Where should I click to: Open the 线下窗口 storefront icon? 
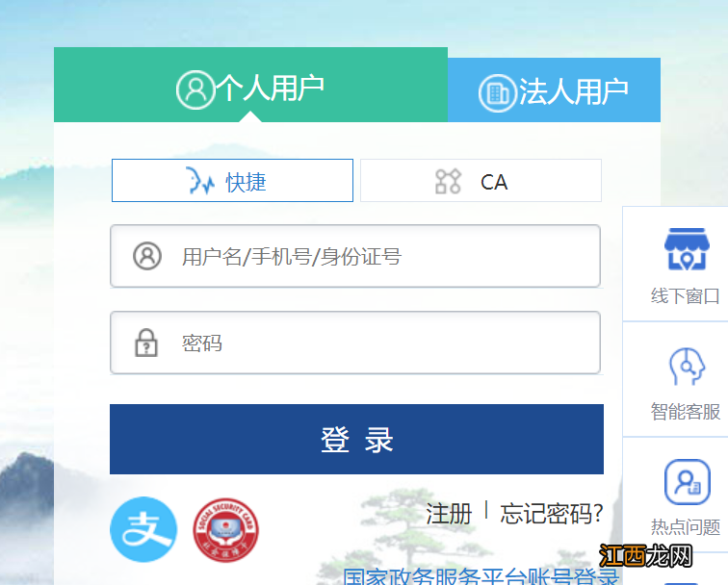click(x=687, y=249)
